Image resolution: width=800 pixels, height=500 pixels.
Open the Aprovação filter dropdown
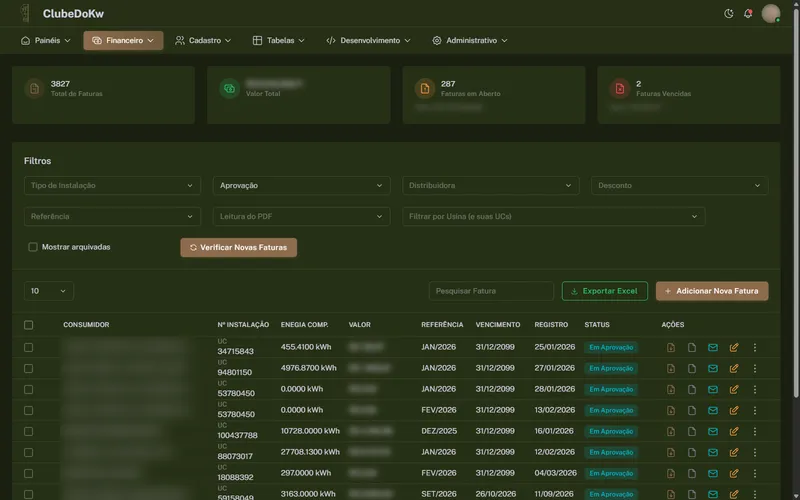(x=302, y=186)
